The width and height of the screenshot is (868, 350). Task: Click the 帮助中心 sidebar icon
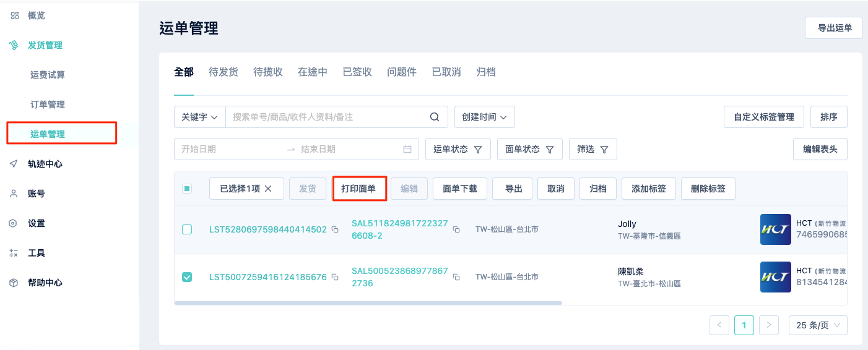click(14, 283)
